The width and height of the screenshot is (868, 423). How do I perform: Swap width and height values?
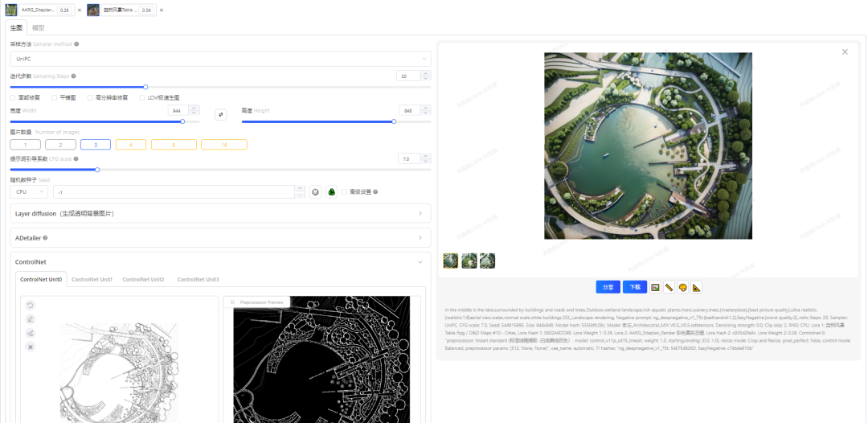tap(221, 115)
